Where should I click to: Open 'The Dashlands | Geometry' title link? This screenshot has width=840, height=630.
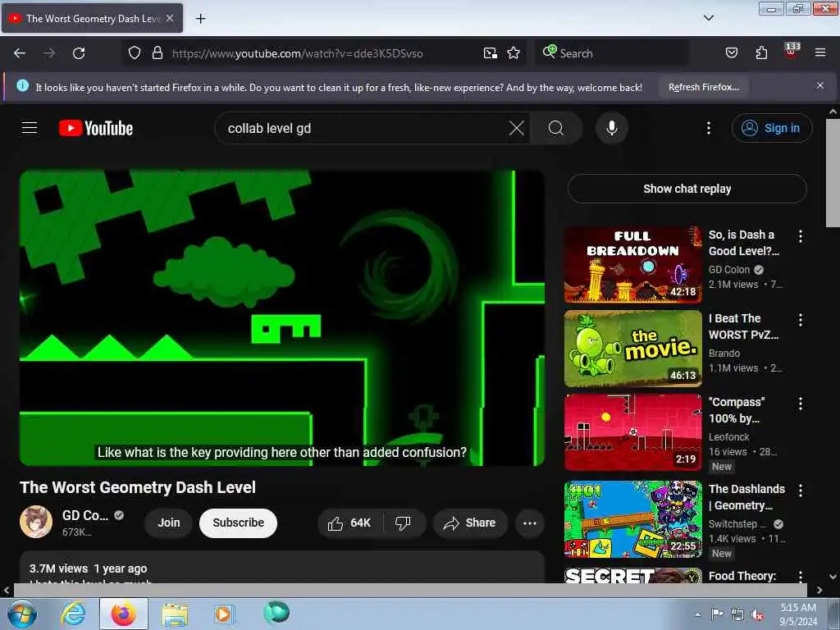click(x=746, y=497)
